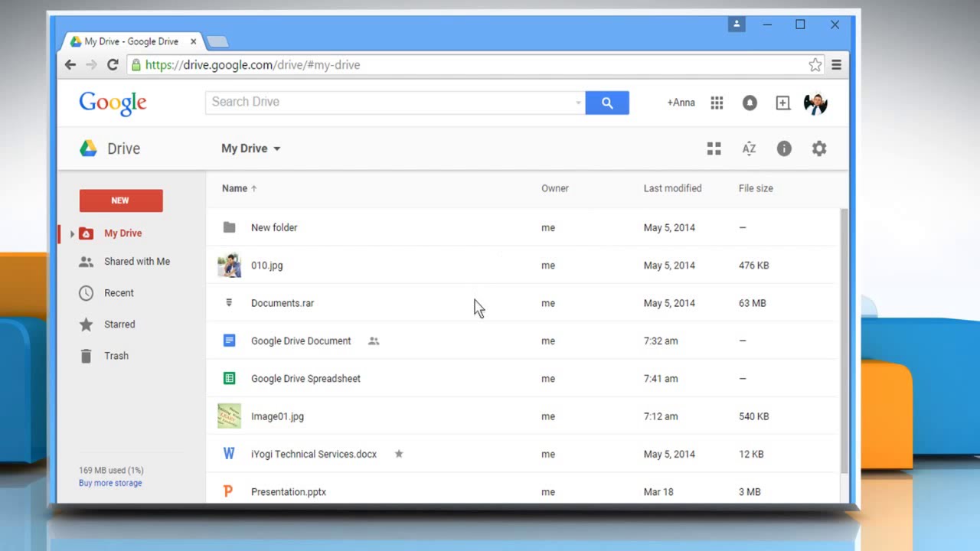Image resolution: width=980 pixels, height=551 pixels.
Task: Select the My Drive sidebar item
Action: pyautogui.click(x=122, y=233)
